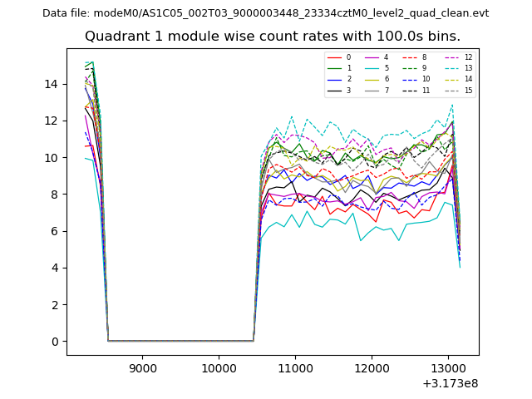Click the y-axis tick label 4
The height and width of the screenshot is (399, 532).
[x=55, y=268]
